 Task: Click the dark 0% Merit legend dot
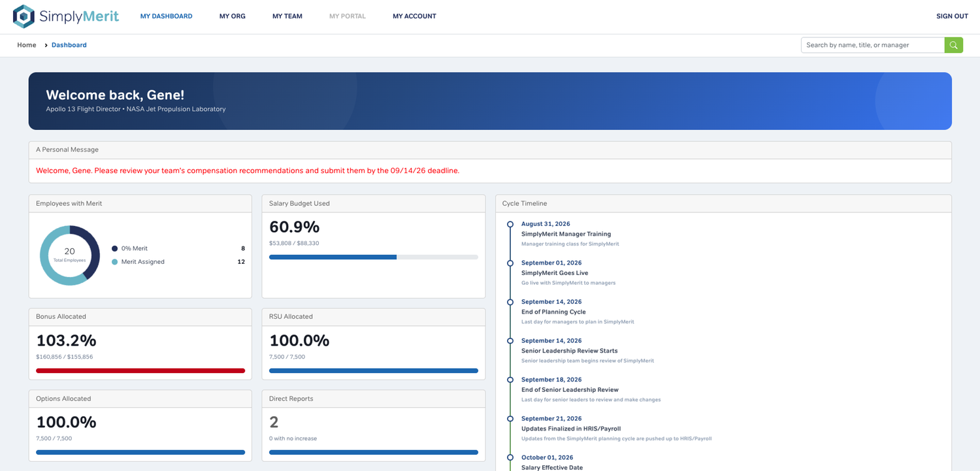[115, 248]
